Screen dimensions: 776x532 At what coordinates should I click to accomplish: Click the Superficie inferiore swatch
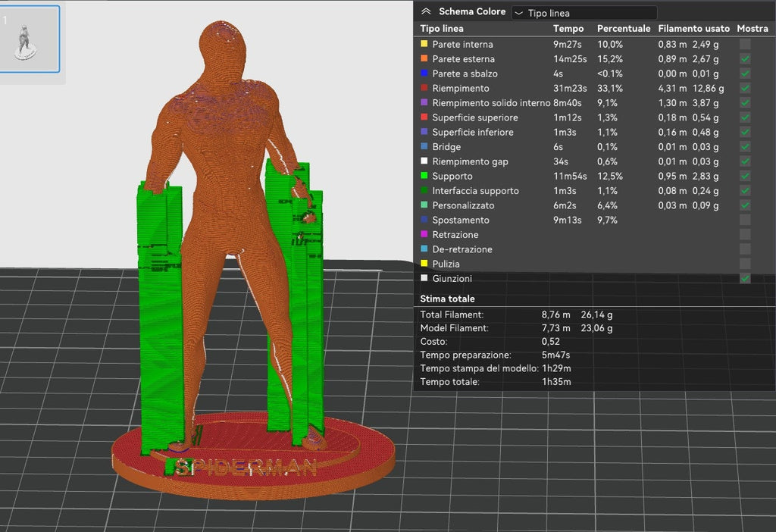point(424,132)
